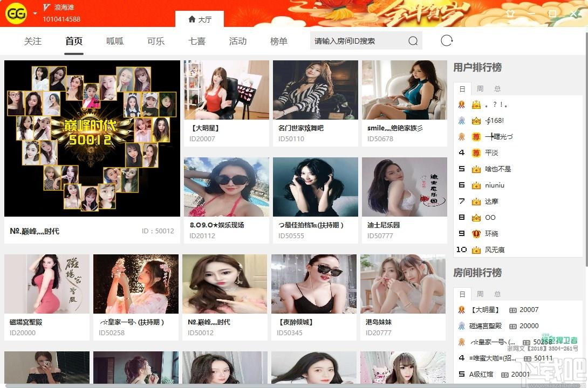Screen dimensions: 588x388
Task: Click the crown icon beside 风无痕
Action: click(x=476, y=250)
